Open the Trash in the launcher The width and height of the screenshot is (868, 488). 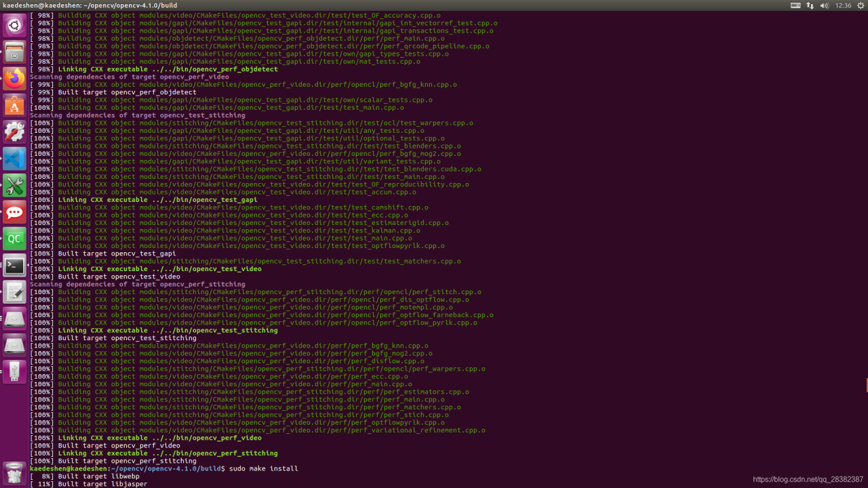[14, 473]
